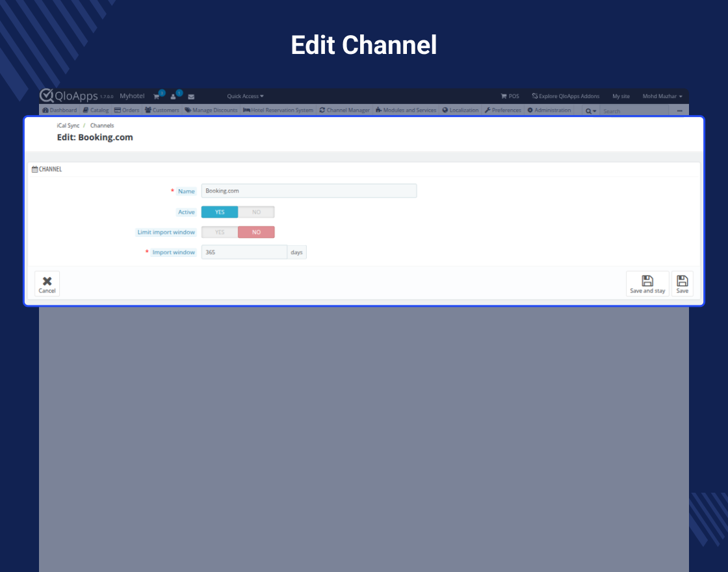Open the My site link
The image size is (728, 572).
(x=621, y=96)
